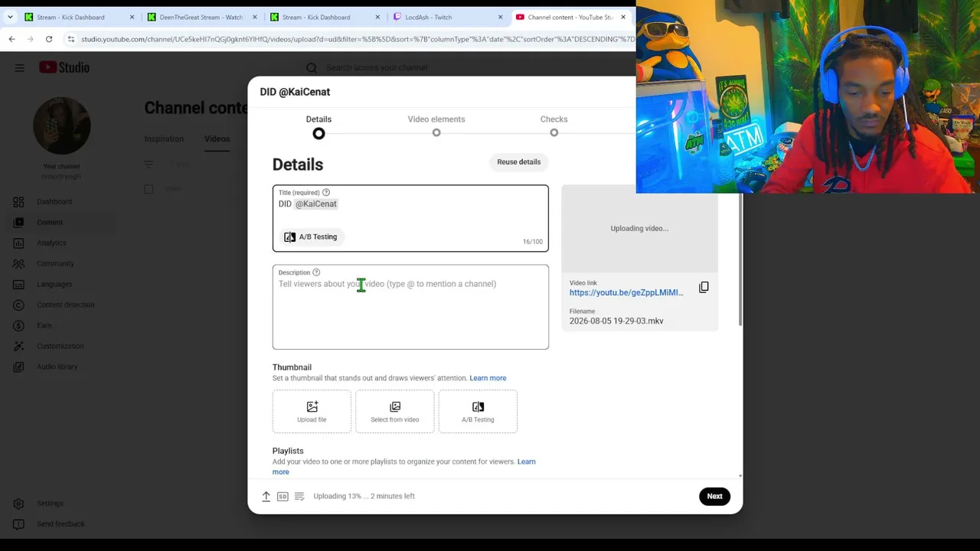This screenshot has width=980, height=551.
Task: Click the Next button
Action: 714,496
